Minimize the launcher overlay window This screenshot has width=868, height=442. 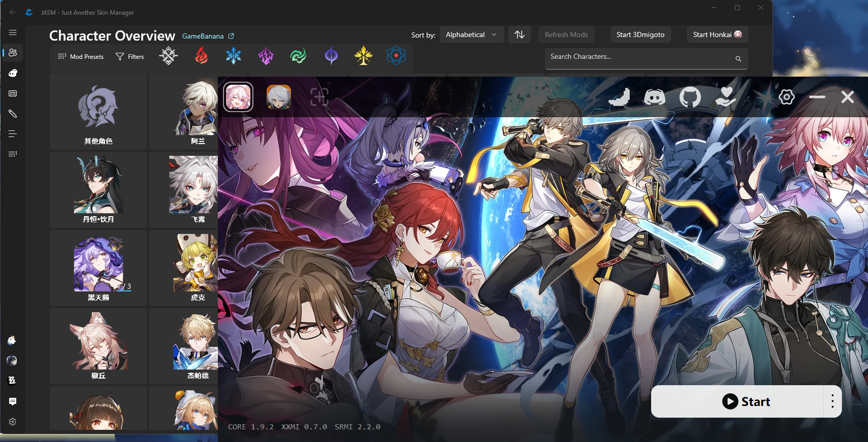coord(817,97)
